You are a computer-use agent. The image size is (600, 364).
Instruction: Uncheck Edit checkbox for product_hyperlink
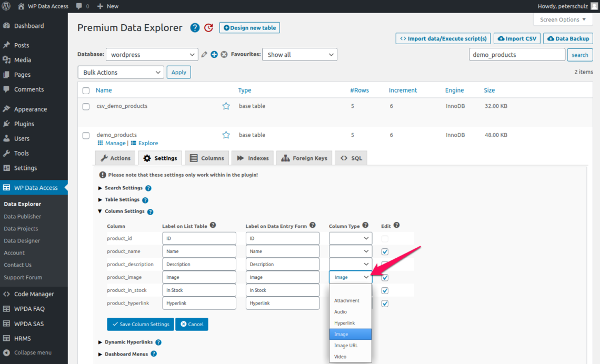click(385, 304)
